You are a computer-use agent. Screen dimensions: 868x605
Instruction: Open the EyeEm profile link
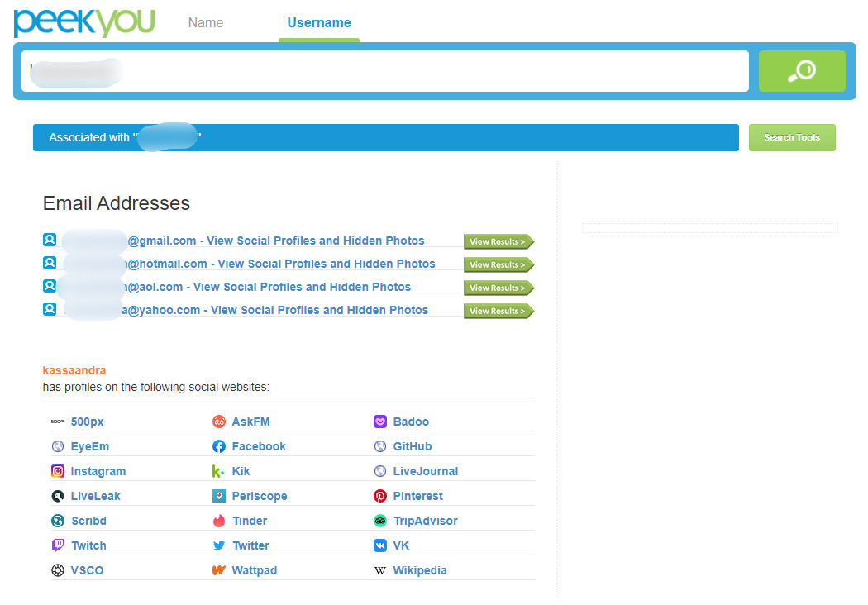point(89,446)
